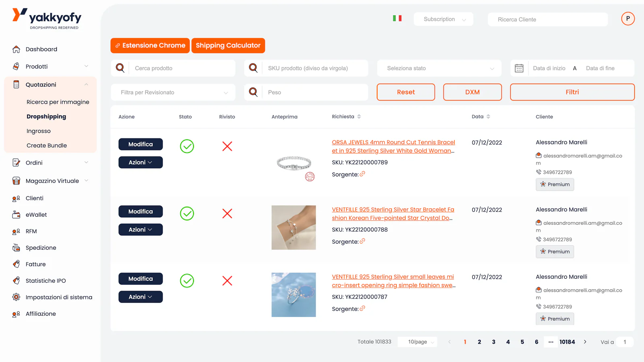Click the Affiliazione icon

pyautogui.click(x=16, y=314)
